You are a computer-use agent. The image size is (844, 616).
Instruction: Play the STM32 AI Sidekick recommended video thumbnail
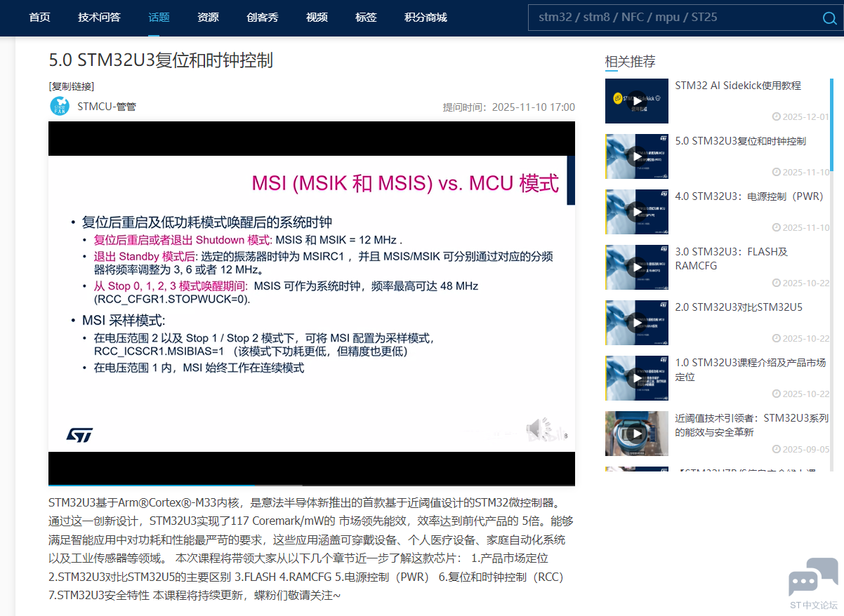(636, 101)
